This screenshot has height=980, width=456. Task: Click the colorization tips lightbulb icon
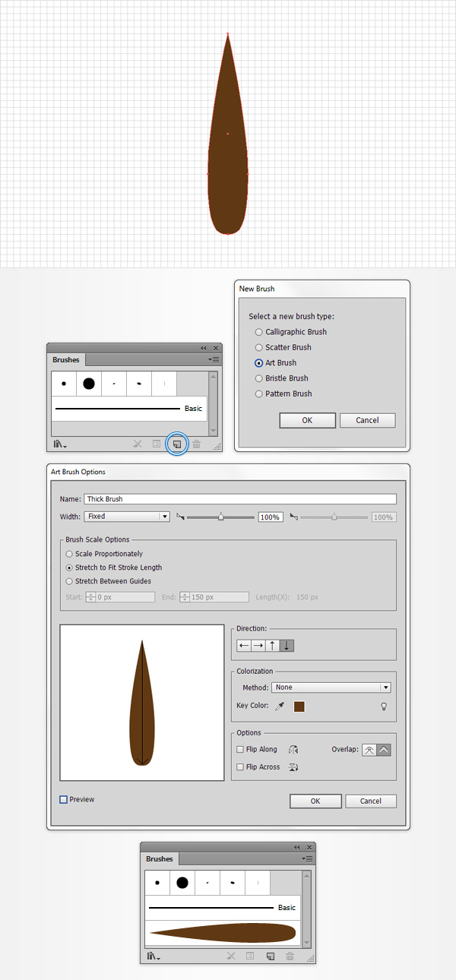384,707
